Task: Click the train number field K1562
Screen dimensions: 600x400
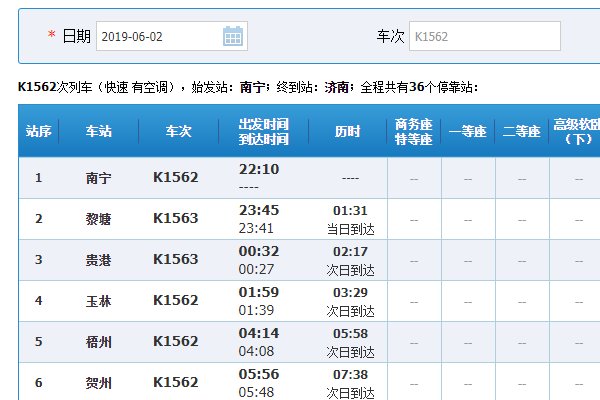Action: (485, 36)
